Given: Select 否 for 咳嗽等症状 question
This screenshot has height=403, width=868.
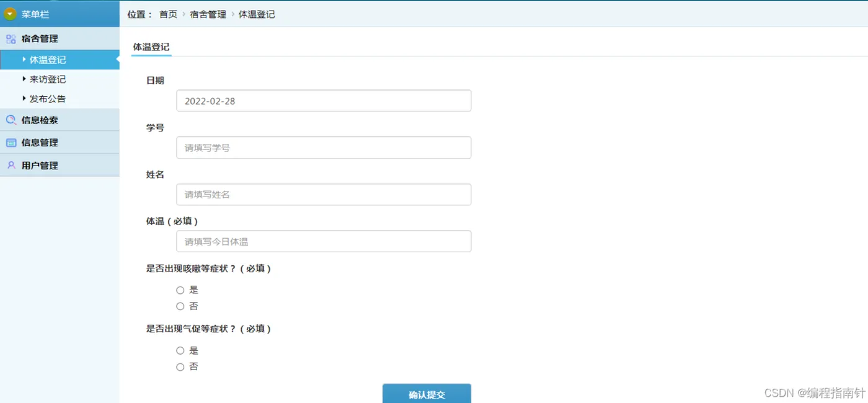Looking at the screenshot, I should click(x=180, y=306).
